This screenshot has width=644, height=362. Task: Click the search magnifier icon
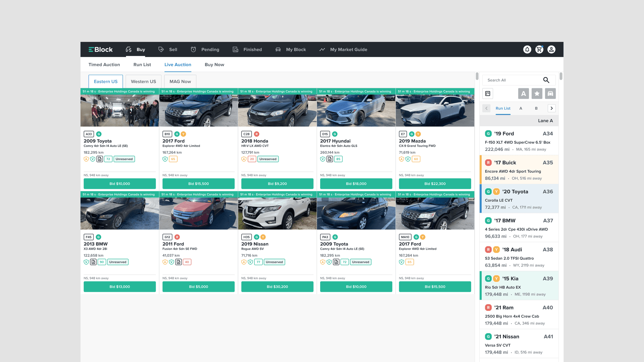pyautogui.click(x=546, y=80)
